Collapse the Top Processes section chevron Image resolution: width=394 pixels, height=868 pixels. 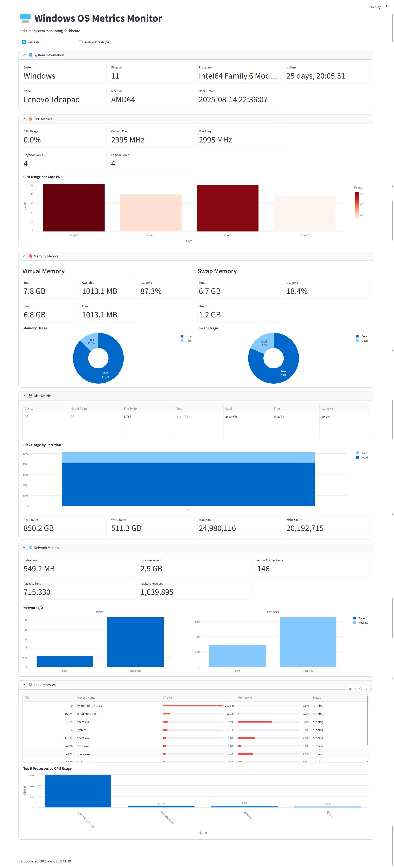(24, 685)
